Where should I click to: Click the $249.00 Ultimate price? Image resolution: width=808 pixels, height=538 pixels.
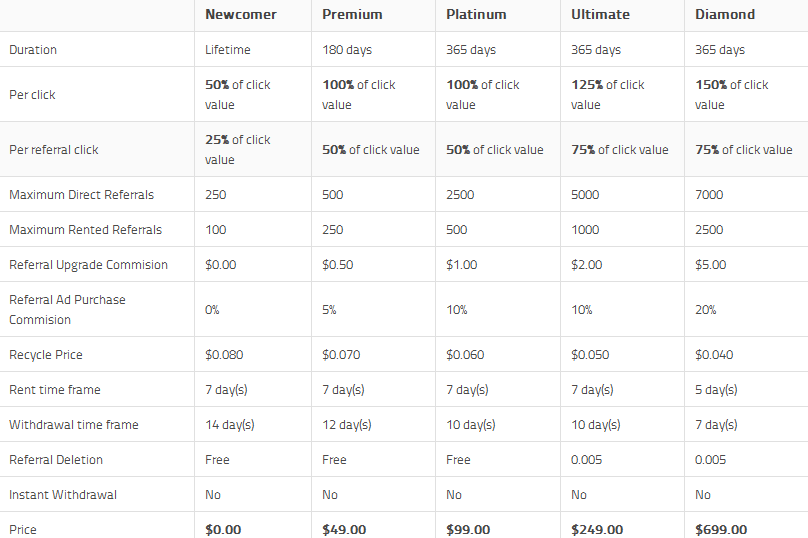pyautogui.click(x=597, y=530)
